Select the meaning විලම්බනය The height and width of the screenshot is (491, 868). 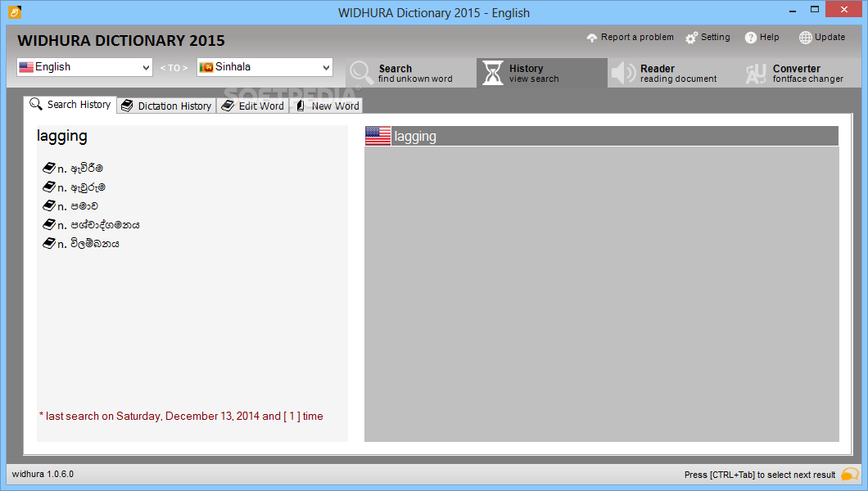[95, 243]
